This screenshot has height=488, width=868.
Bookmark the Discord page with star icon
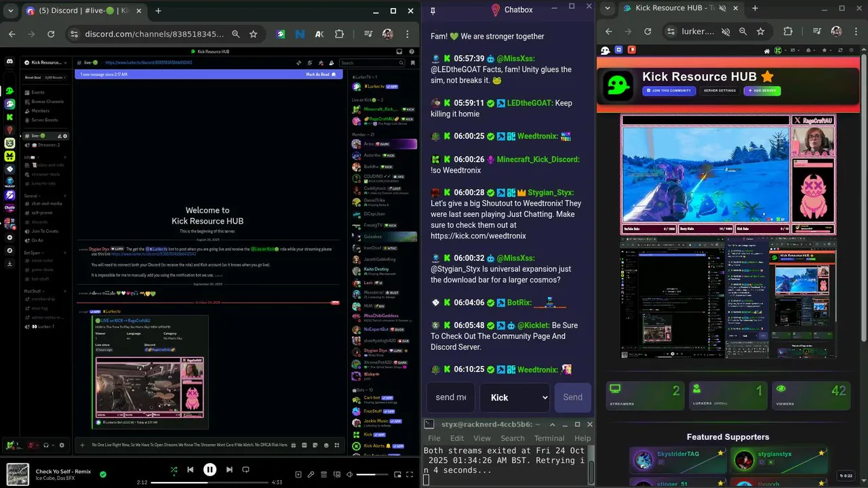click(x=253, y=34)
